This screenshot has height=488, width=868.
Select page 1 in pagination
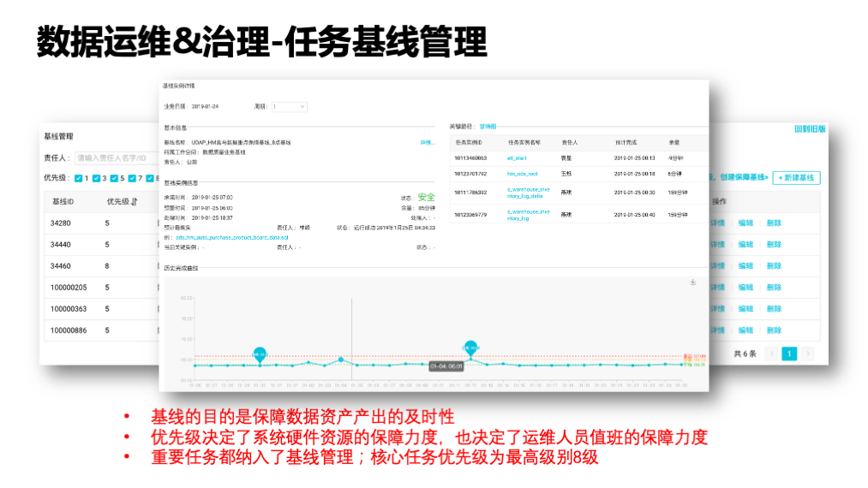789,353
